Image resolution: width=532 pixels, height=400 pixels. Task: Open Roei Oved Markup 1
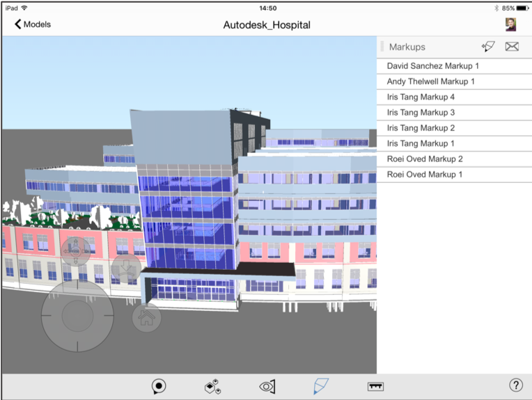pos(454,175)
